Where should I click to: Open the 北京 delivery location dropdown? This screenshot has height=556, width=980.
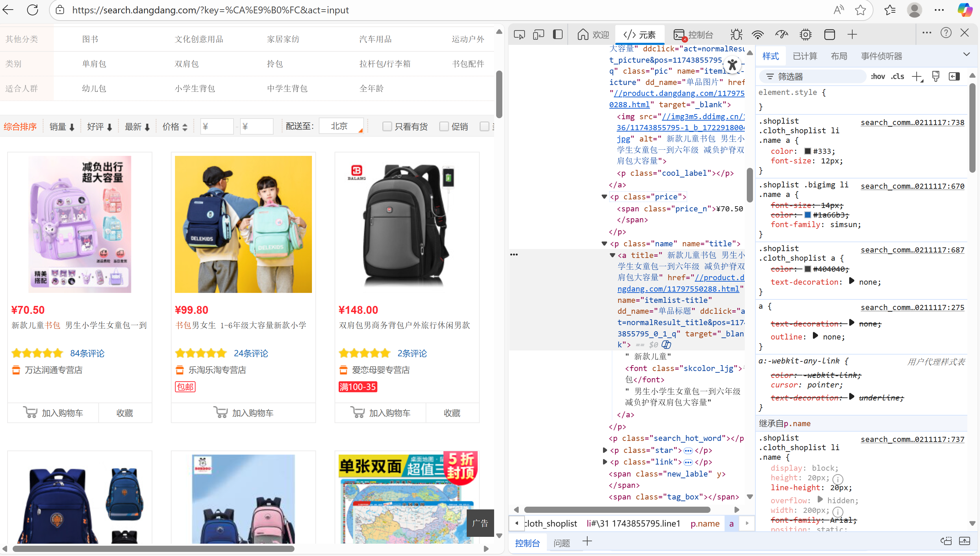(341, 126)
